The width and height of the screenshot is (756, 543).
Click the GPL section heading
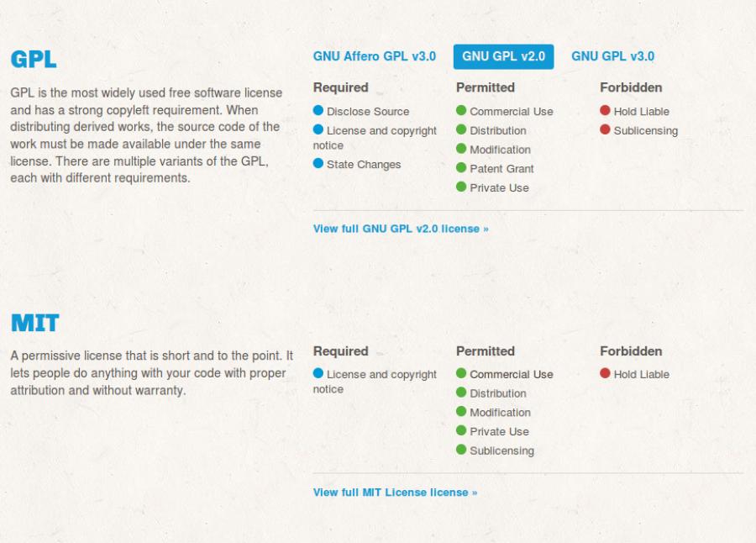click(x=34, y=60)
